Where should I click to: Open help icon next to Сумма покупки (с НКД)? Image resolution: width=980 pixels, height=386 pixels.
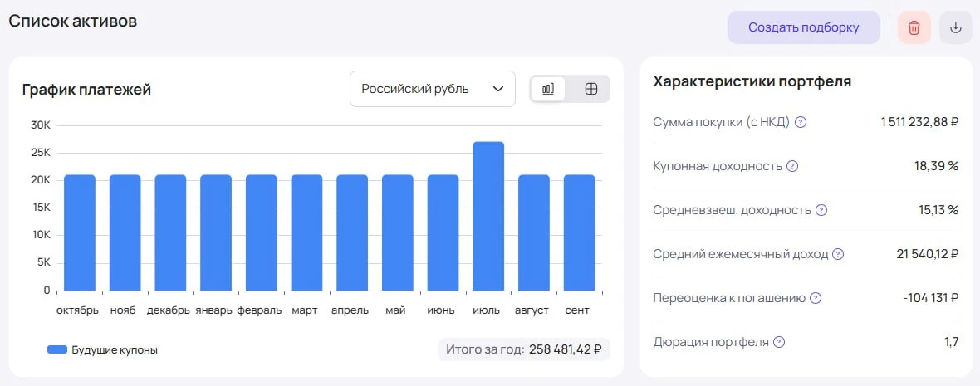[x=801, y=122]
